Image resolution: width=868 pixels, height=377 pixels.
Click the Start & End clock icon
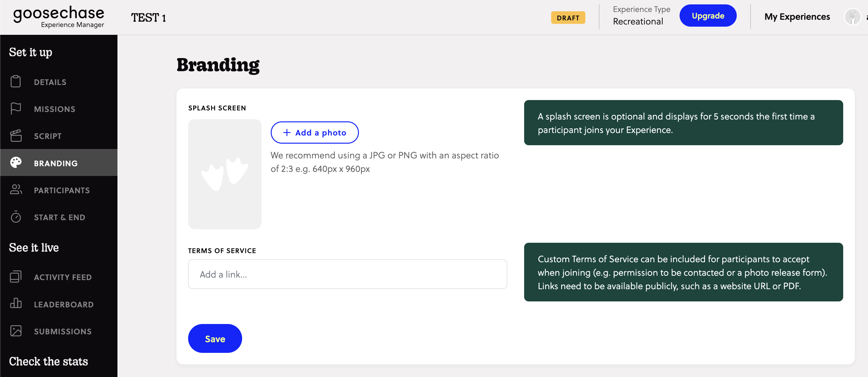click(x=15, y=217)
